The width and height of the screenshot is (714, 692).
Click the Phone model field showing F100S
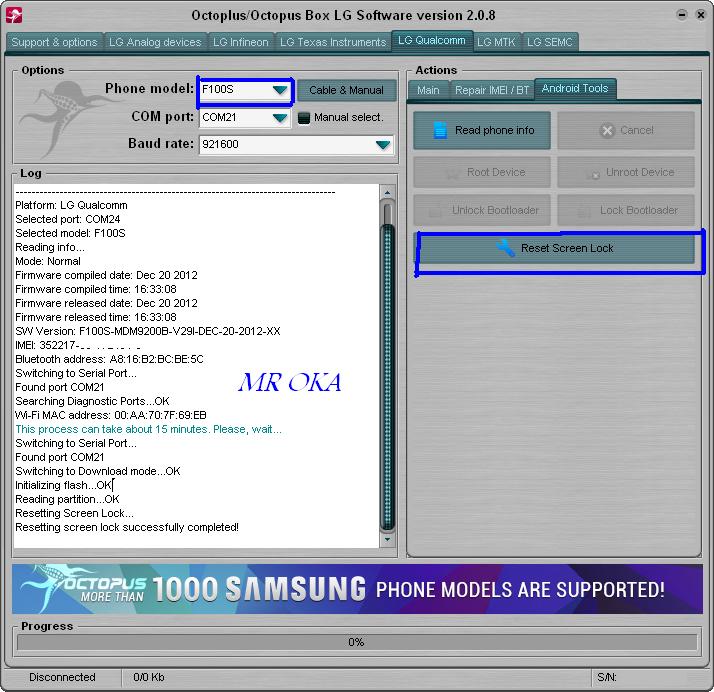(245, 90)
